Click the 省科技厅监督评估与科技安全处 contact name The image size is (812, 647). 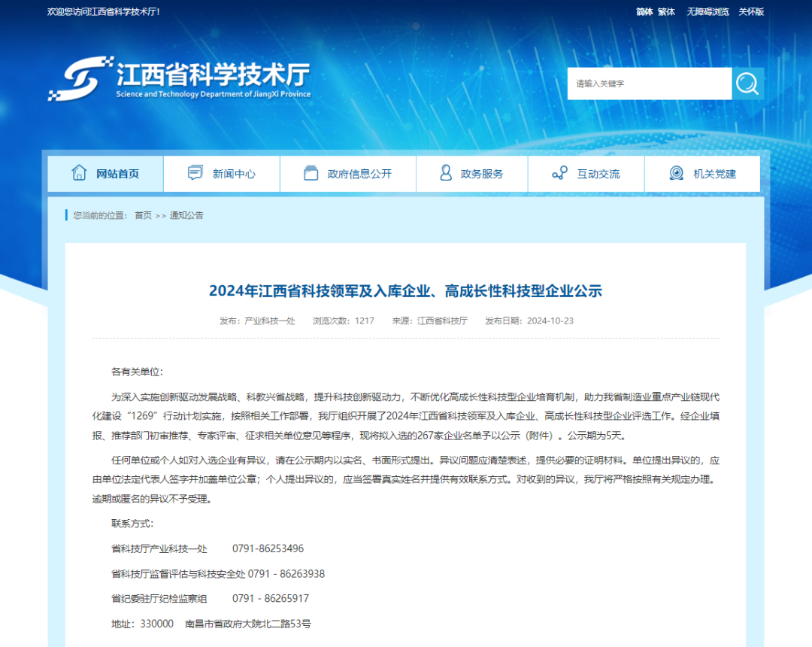[x=178, y=574]
